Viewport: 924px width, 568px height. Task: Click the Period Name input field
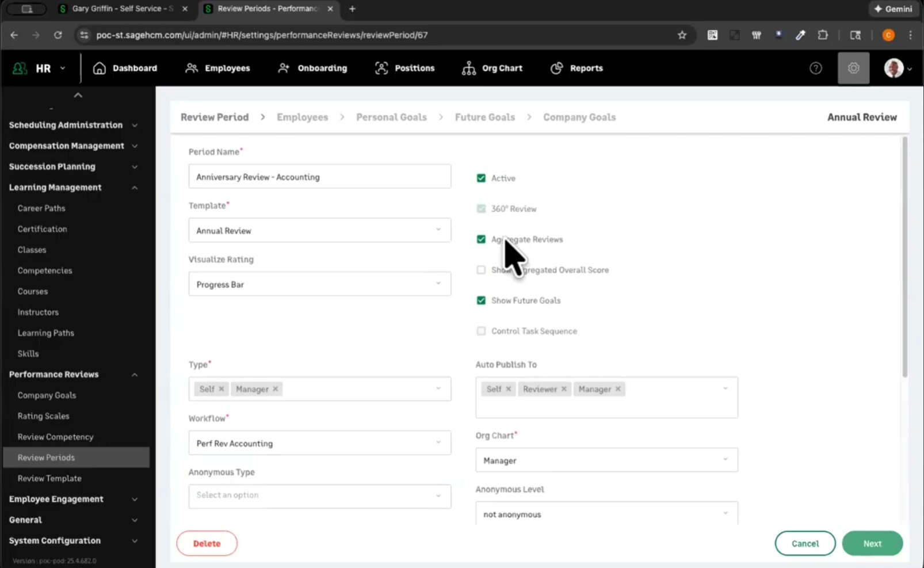click(x=320, y=177)
